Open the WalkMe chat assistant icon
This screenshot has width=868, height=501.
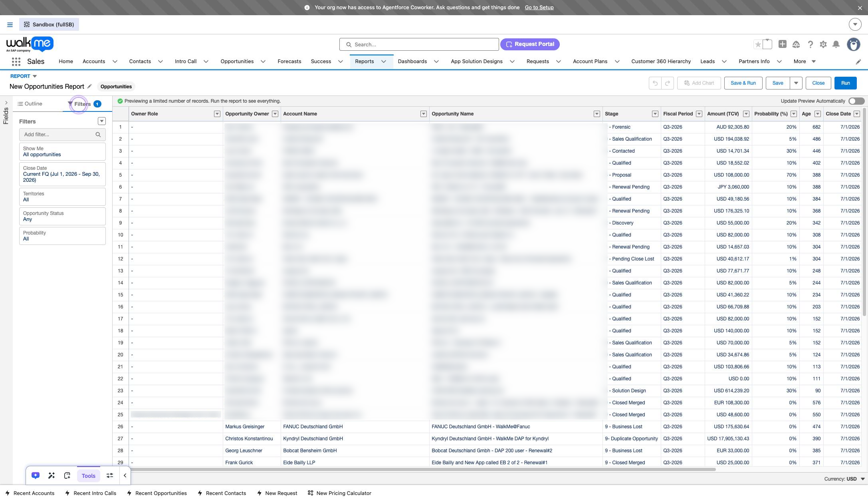pos(36,475)
